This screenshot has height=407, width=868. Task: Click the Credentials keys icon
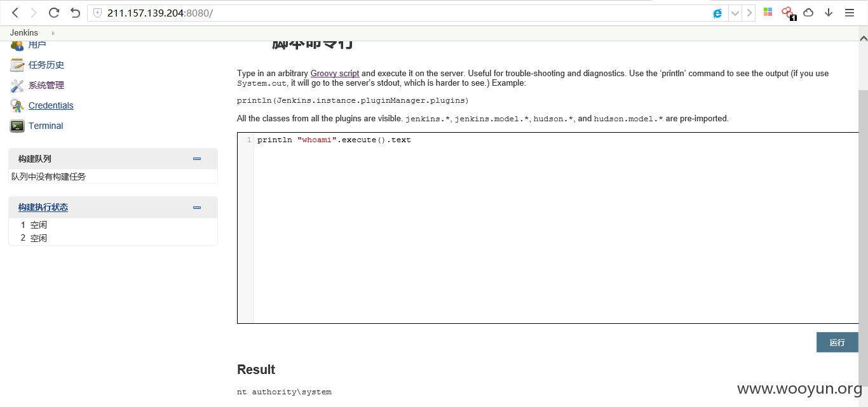17,105
